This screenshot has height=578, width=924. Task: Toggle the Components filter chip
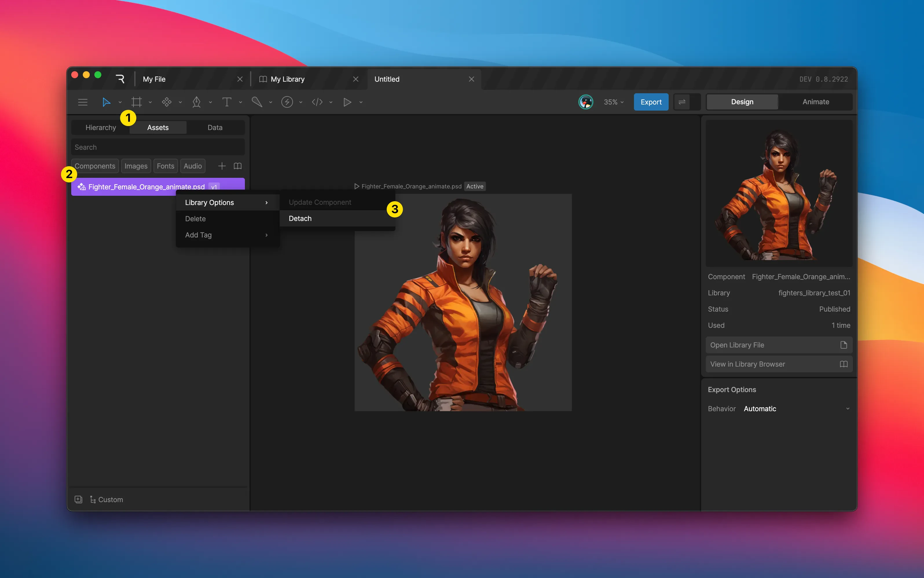pos(95,166)
